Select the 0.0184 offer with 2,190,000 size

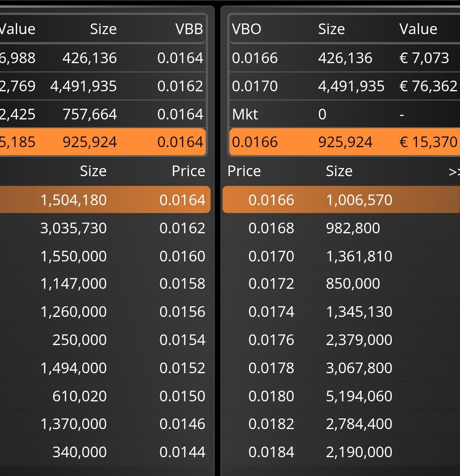(341, 452)
